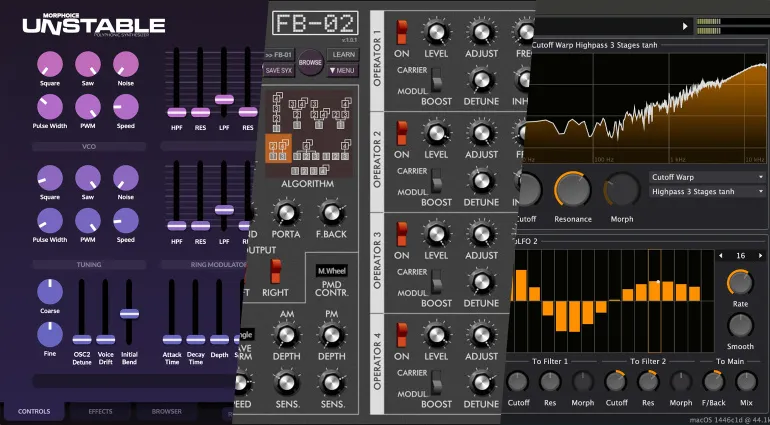This screenshot has width=770, height=425.
Task: Open the M.Wheel PMD controller selector
Action: [332, 271]
